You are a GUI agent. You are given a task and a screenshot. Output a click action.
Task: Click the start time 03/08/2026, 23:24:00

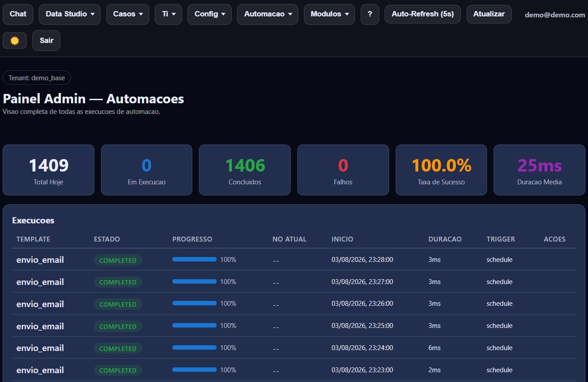coord(362,348)
